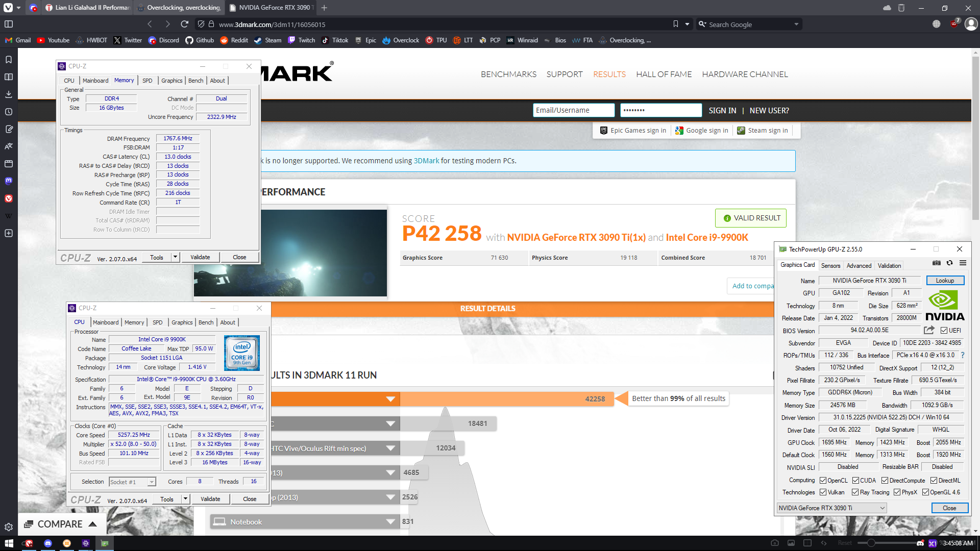This screenshot has height=551, width=980.
Task: Expand the COMPARE panel arrow
Action: coord(93,524)
